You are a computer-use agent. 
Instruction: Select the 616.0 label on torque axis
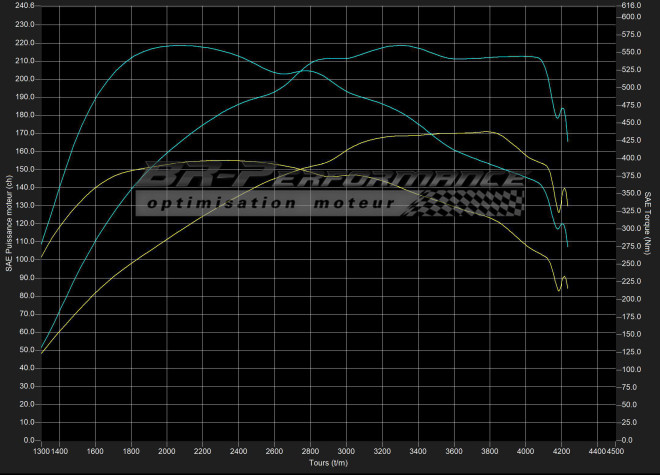(x=629, y=6)
